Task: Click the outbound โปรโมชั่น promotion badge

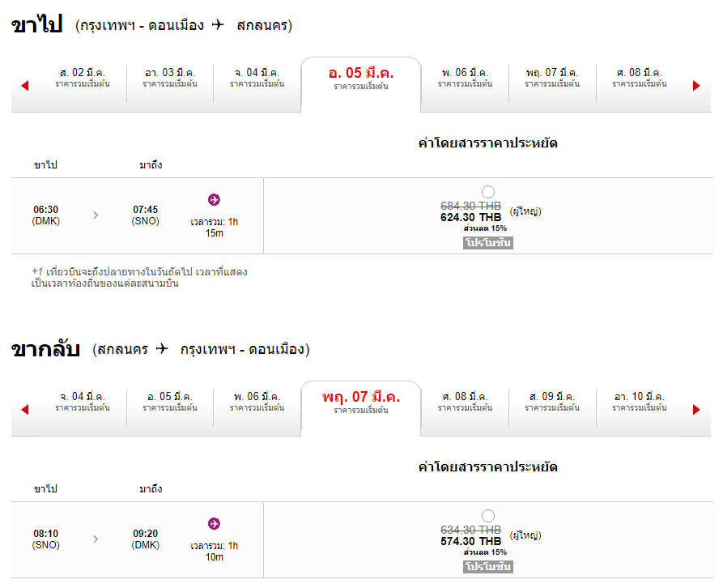Action: pos(488,243)
